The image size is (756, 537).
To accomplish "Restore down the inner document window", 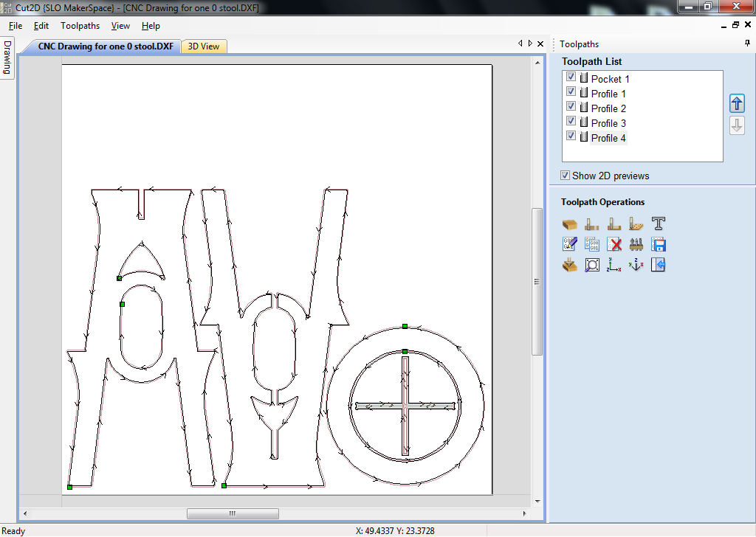I will 735,25.
